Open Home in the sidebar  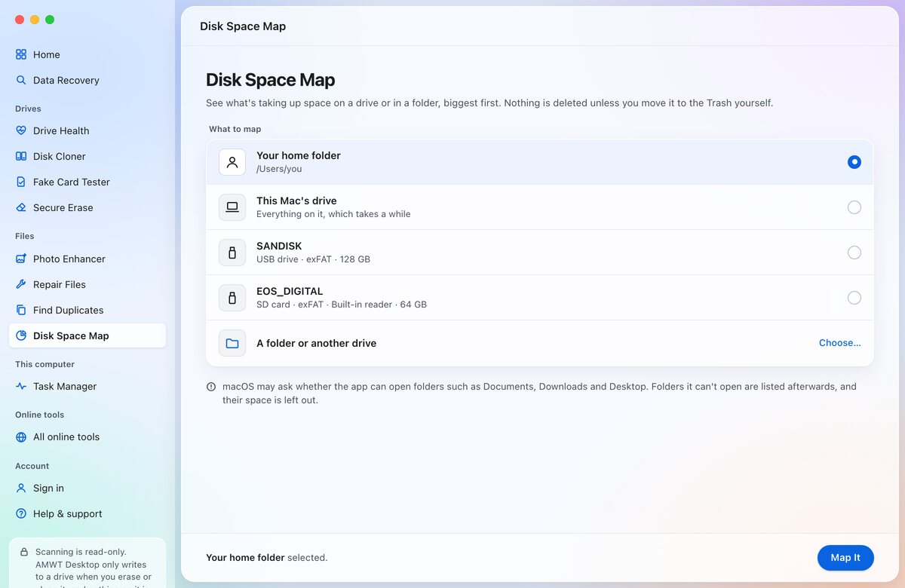click(87, 54)
